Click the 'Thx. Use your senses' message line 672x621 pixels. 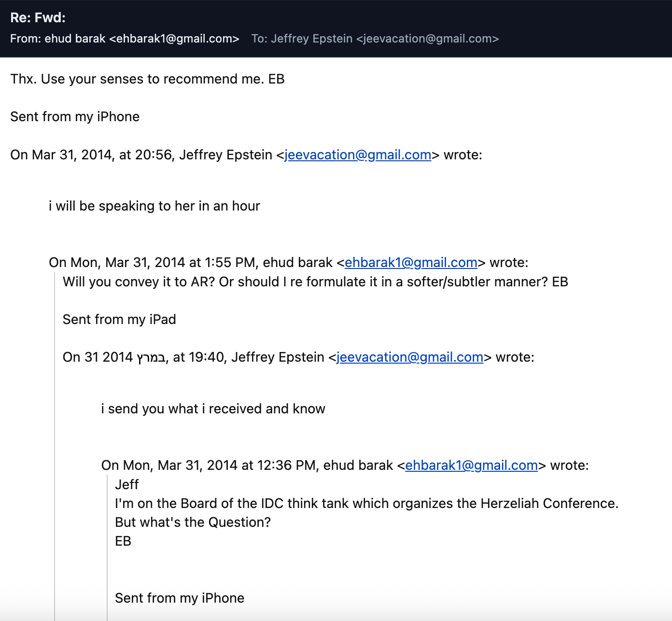(147, 79)
